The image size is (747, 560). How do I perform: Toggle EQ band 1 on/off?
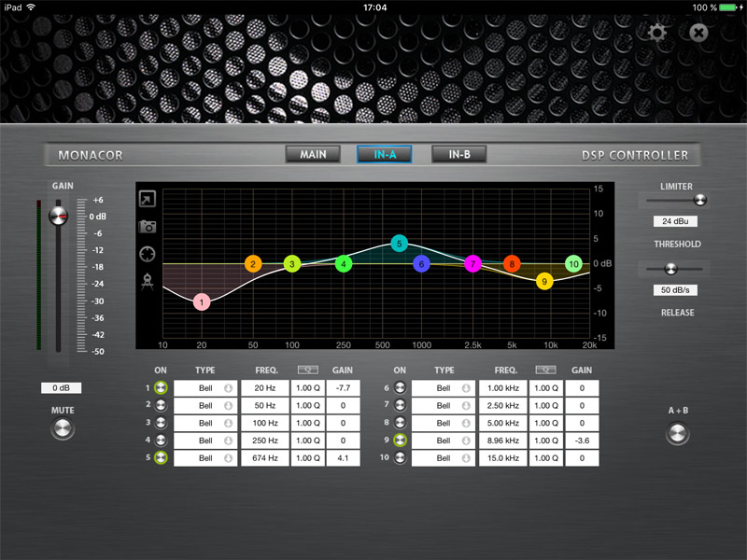click(161, 387)
